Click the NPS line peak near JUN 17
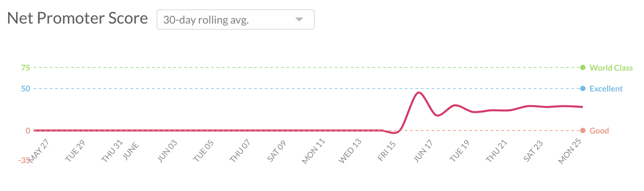644x191 pixels. pos(419,93)
